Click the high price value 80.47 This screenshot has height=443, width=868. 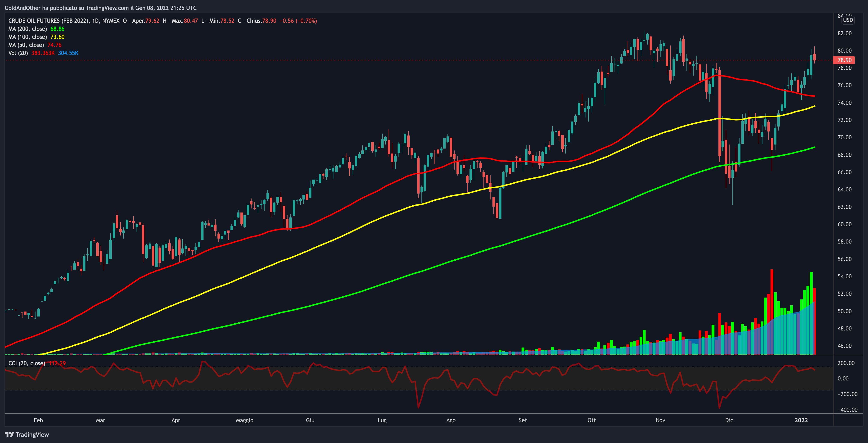click(191, 21)
